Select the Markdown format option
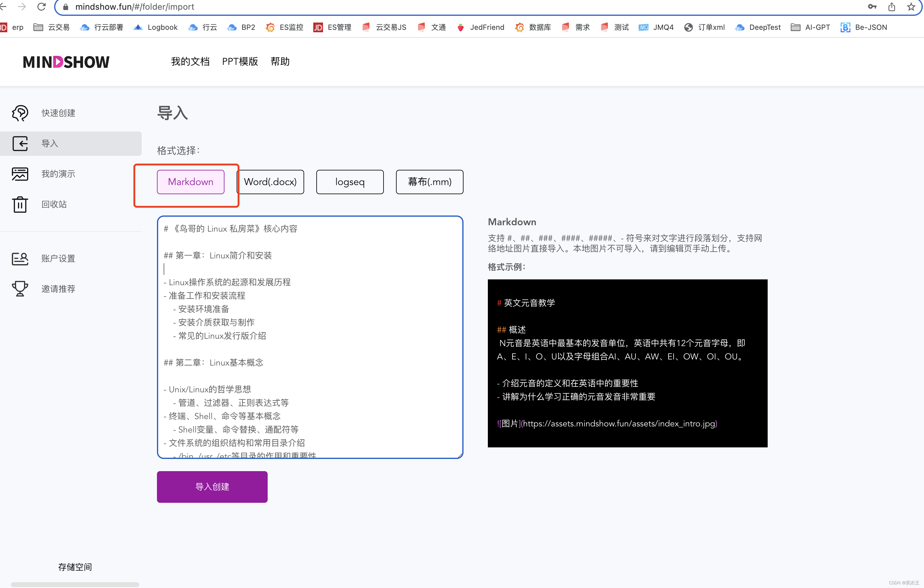Screen dimensions: 924x588 [x=191, y=182]
